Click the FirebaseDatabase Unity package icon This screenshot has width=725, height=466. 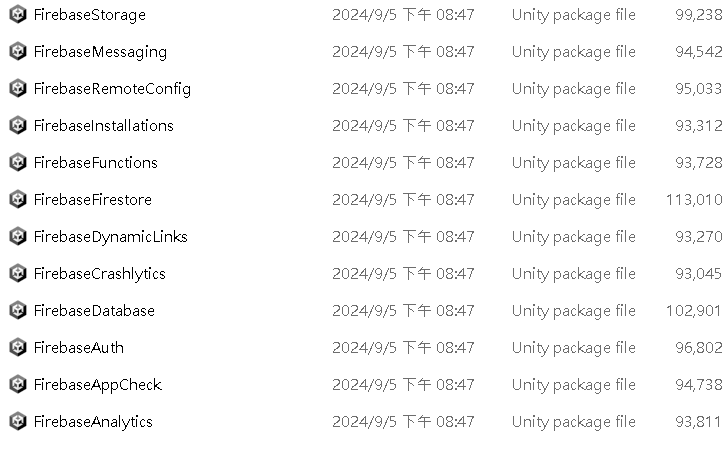click(x=18, y=310)
